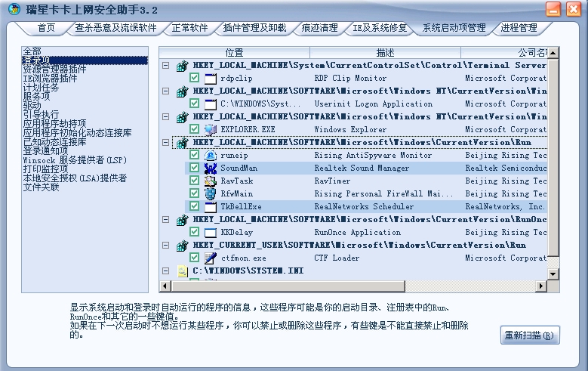Select the 系统启动项管理 tab
The image size is (588, 371).
(454, 28)
